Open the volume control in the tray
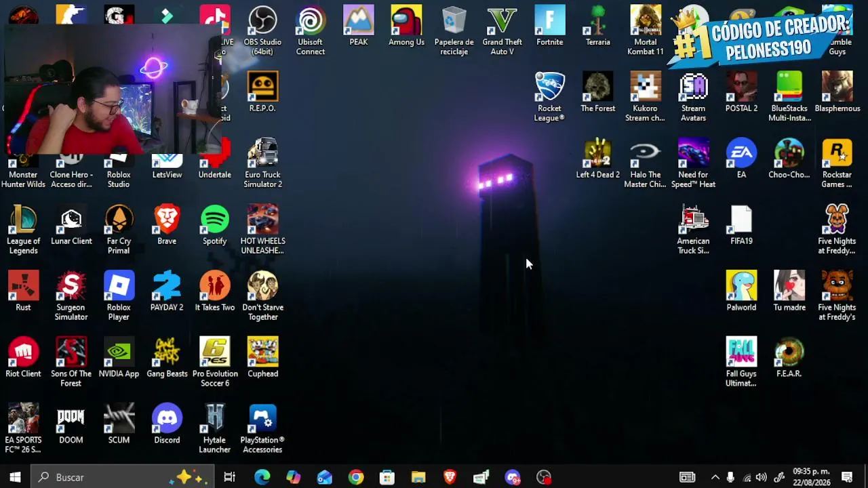The image size is (868, 488). 762,477
